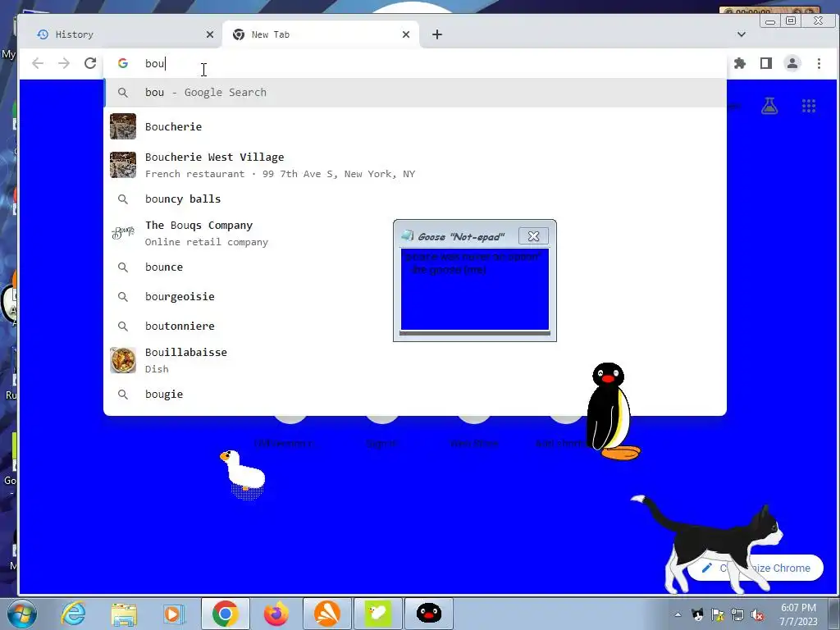This screenshot has height=630, width=840.
Task: Open Chrome's three-dot menu
Action: pos(819,63)
